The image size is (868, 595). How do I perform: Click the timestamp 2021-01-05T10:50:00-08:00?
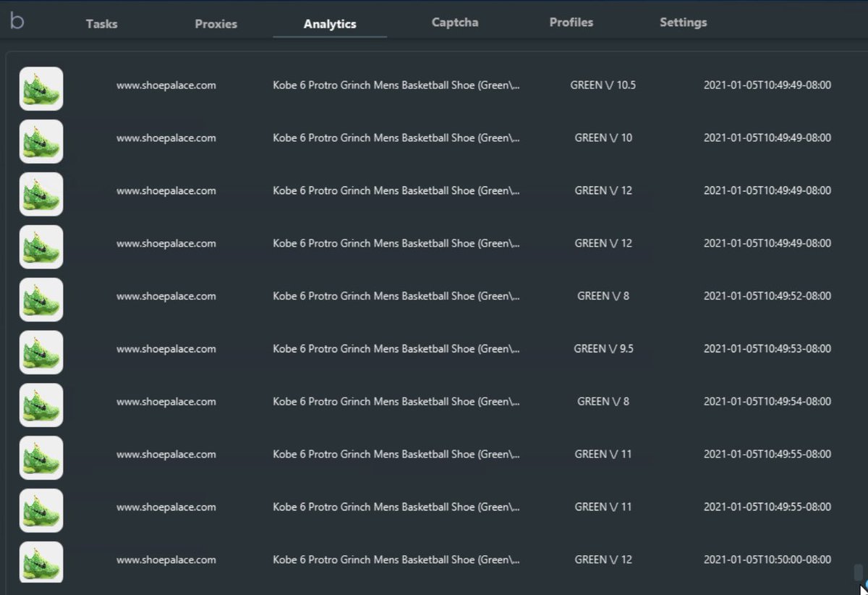pos(767,560)
